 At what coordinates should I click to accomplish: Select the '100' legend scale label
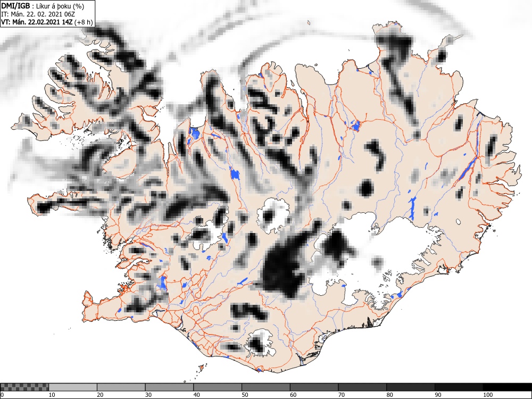[487, 395]
